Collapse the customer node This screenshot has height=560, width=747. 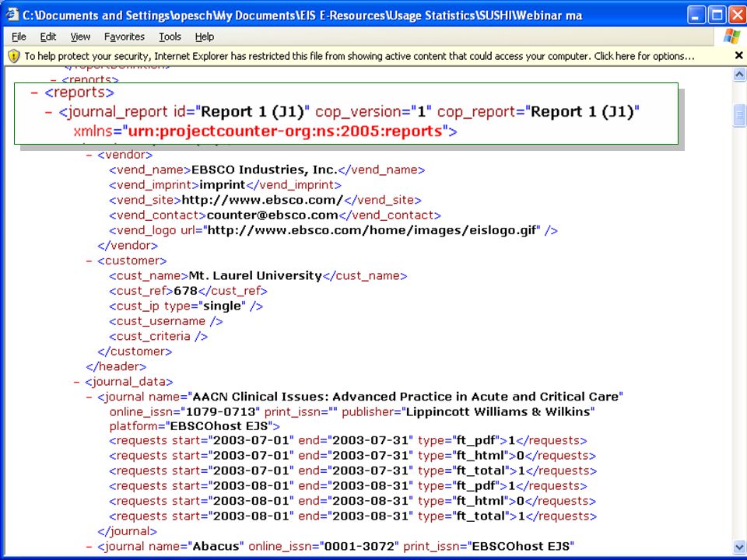(89, 261)
